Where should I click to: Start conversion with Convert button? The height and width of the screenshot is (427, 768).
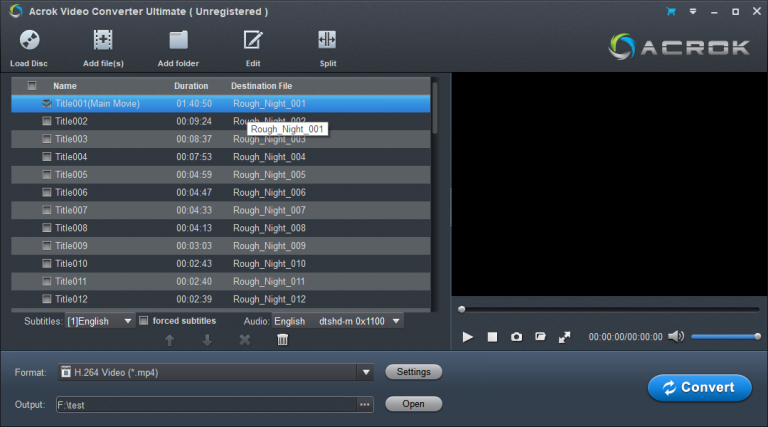point(699,388)
